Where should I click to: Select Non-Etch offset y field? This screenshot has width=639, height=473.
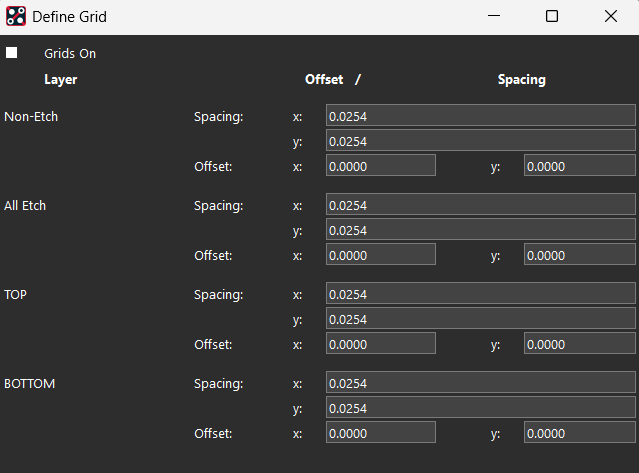click(x=579, y=166)
